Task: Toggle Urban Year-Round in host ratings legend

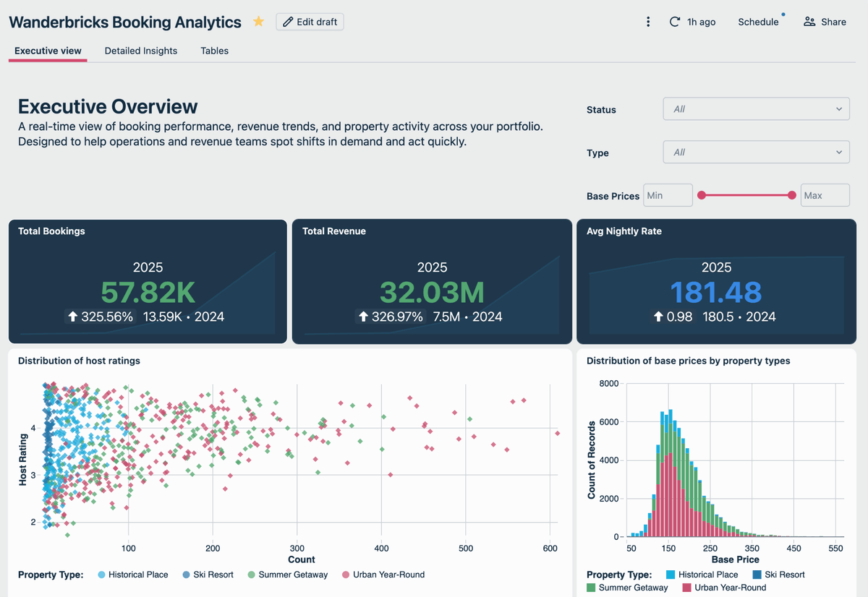Action: tap(383, 575)
